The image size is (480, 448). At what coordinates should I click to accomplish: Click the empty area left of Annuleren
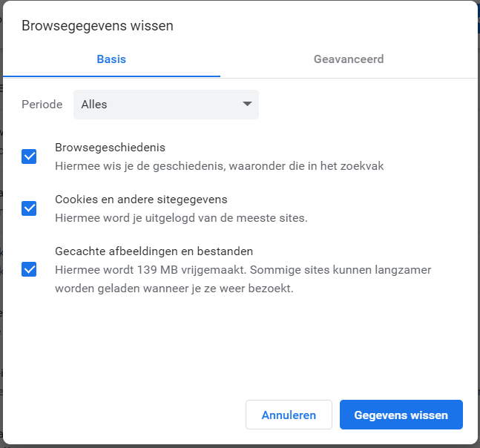[x=126, y=415]
